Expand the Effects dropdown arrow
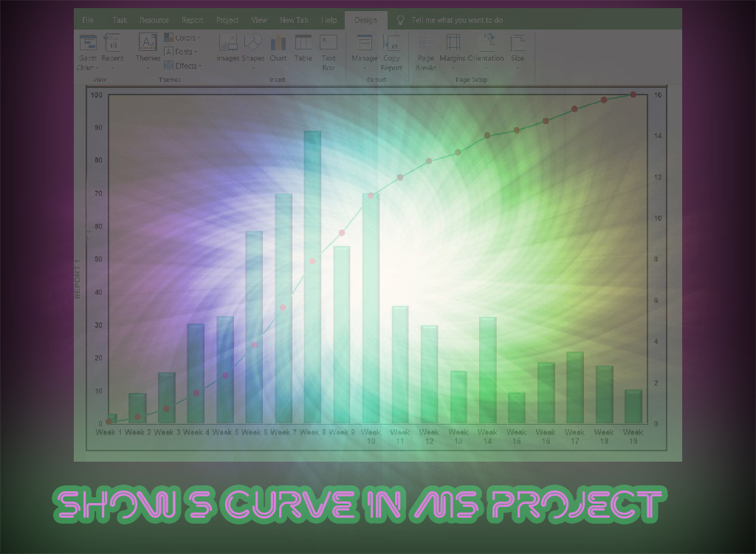This screenshot has height=554, width=756. pyautogui.click(x=200, y=66)
